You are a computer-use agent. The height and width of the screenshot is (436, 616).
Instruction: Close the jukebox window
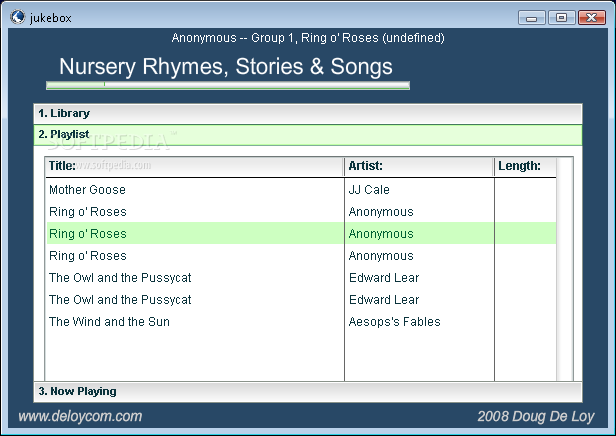592,18
